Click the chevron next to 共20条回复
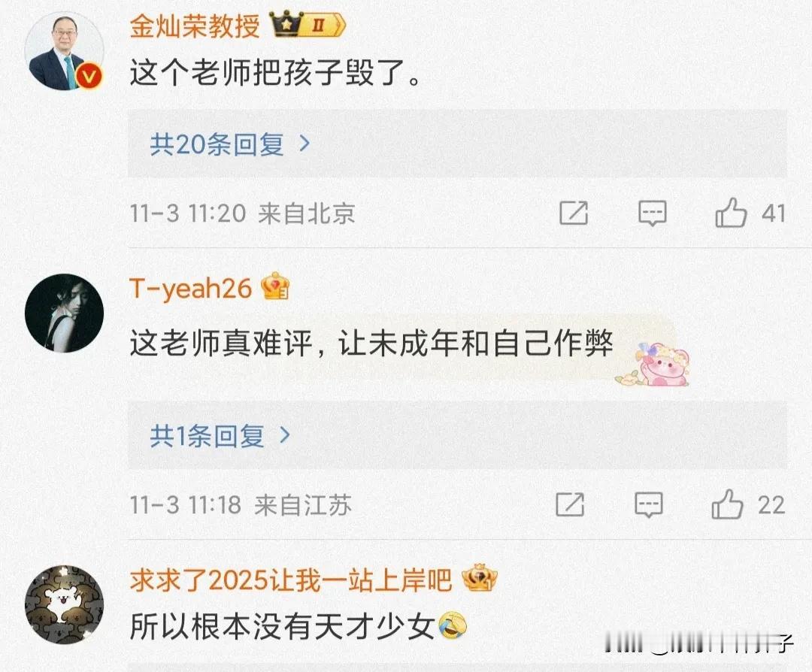The height and width of the screenshot is (672, 812). pyautogui.click(x=305, y=144)
